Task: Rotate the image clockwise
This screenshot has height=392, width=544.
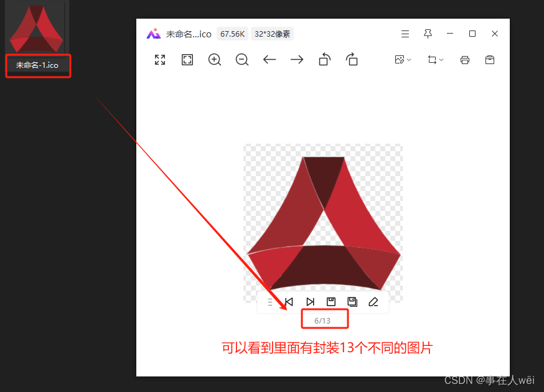Action: click(352, 59)
